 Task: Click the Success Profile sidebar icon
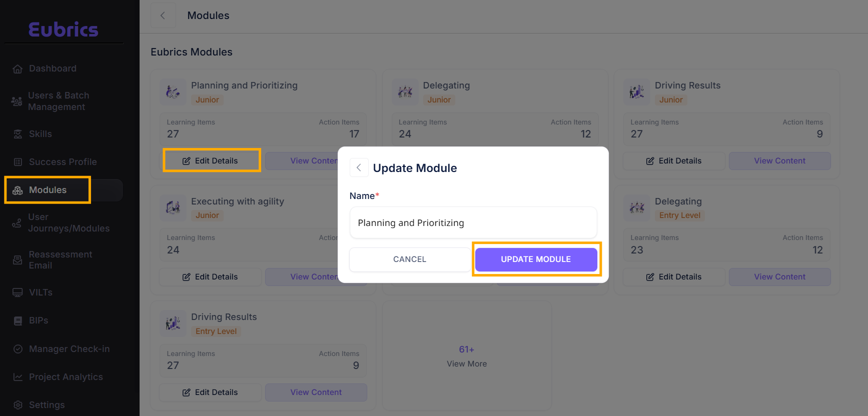coord(18,162)
